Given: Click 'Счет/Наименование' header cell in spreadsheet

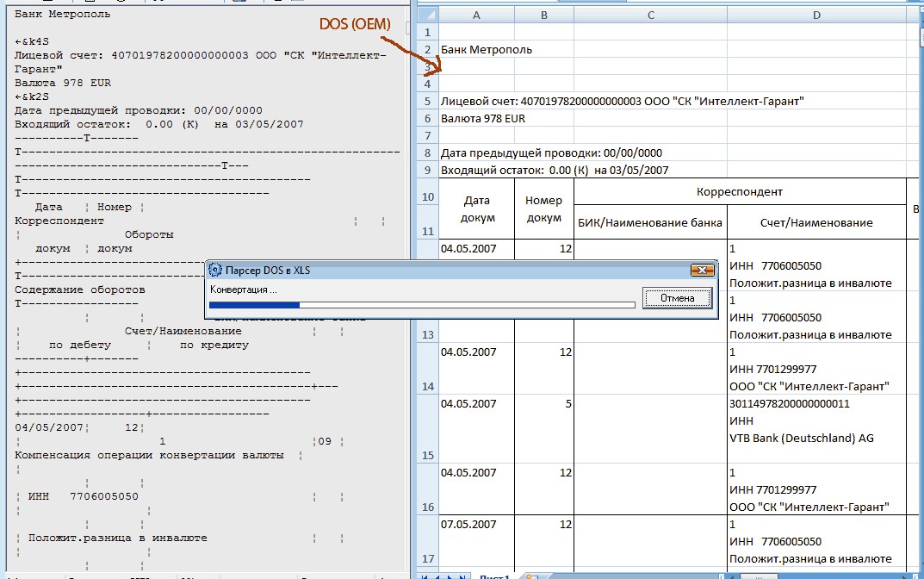Looking at the screenshot, I should pos(816,222).
